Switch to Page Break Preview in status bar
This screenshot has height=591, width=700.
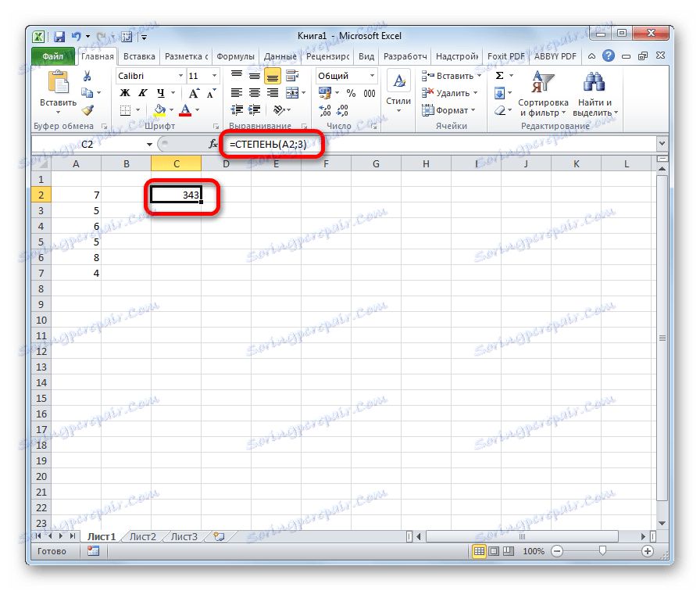coord(509,551)
